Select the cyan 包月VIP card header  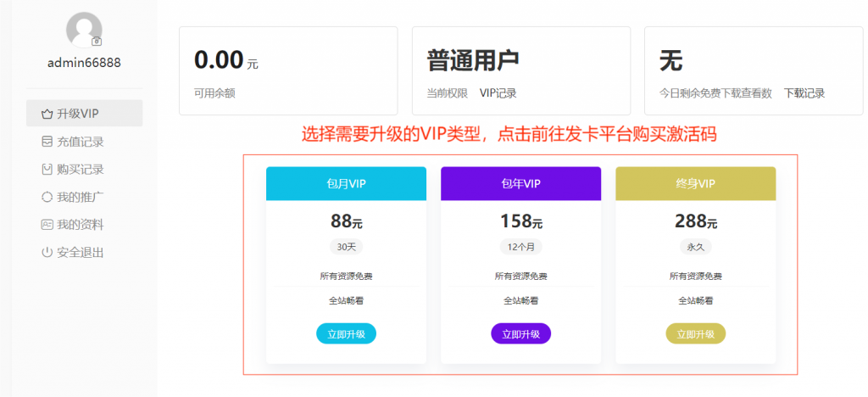click(x=346, y=184)
